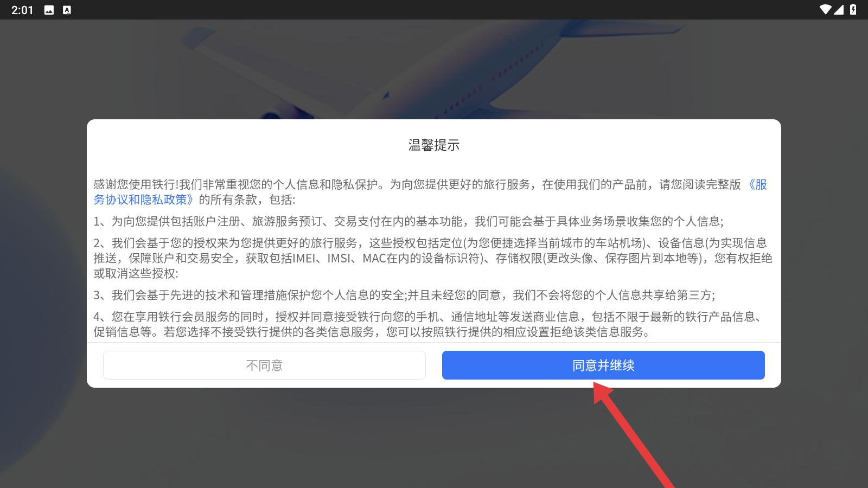Tap the intro paragraph starting 感谢您使用铁行
The width and height of the screenshot is (868, 488).
(430, 192)
